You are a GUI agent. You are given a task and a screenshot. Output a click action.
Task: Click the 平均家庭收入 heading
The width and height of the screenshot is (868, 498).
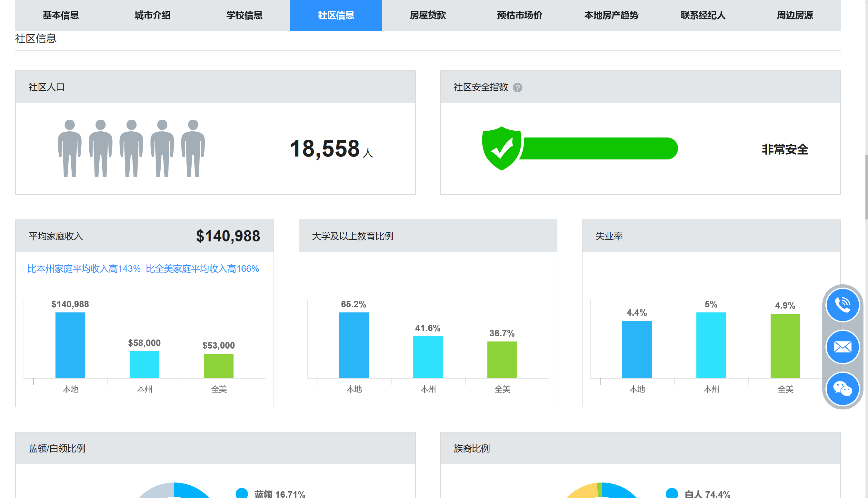coord(56,236)
